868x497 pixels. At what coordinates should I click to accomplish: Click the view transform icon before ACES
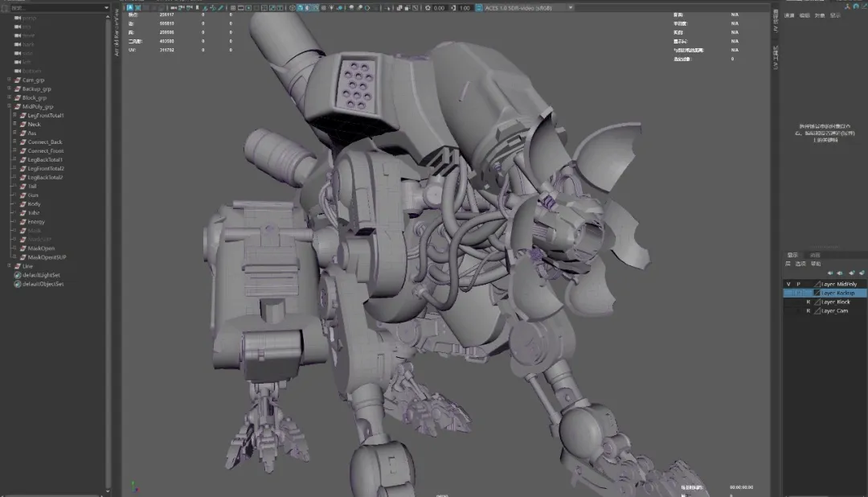click(x=479, y=8)
